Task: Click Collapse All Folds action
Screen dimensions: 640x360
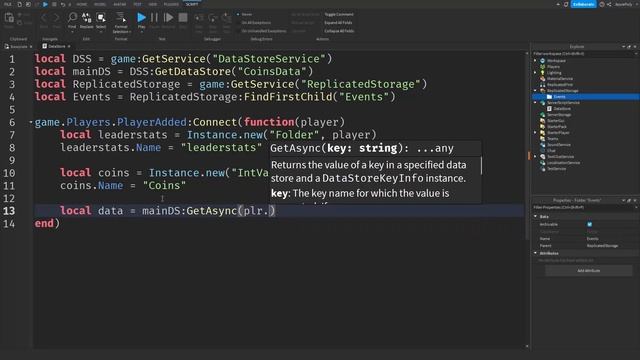Action: (x=339, y=31)
